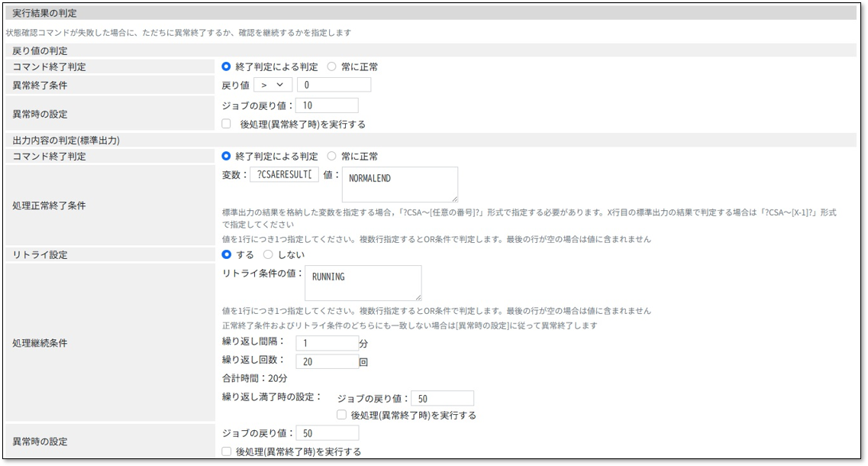Select 終了判定による判定 under 出力内容の判定(標準出力)

click(x=226, y=156)
